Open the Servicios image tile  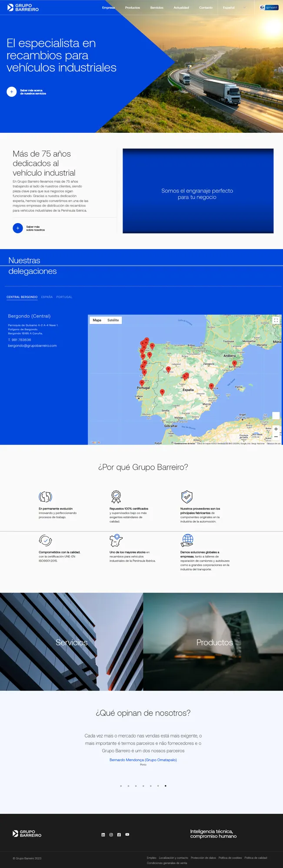tap(71, 641)
